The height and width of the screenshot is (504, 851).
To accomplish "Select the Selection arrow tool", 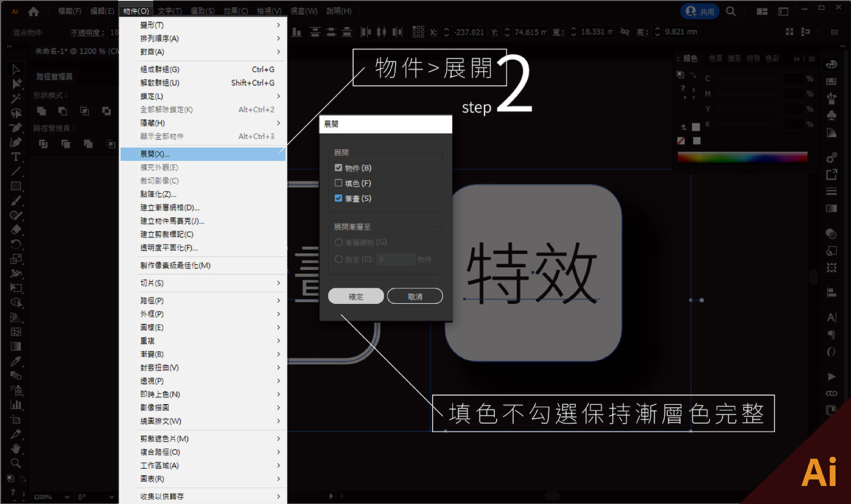I will [16, 69].
